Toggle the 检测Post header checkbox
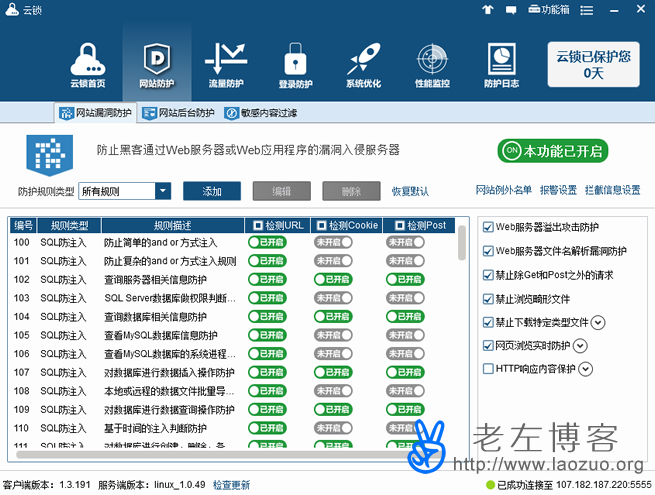The height and width of the screenshot is (495, 655). 400,226
